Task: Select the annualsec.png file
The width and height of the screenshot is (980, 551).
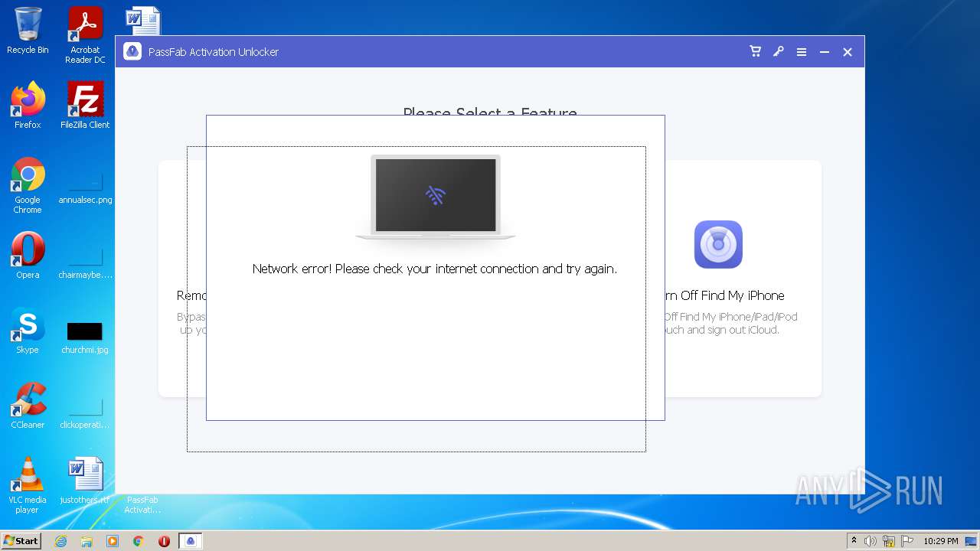Action: [85, 185]
